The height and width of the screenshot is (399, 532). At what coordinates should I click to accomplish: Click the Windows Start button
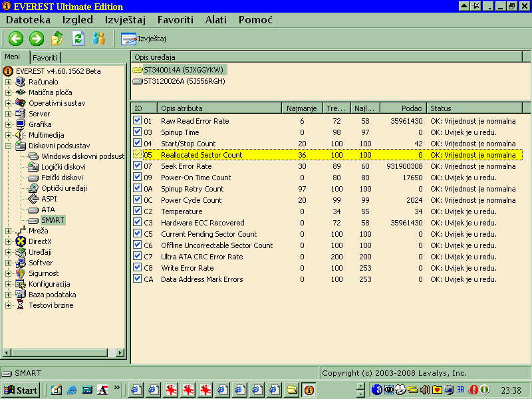[x=21, y=390]
